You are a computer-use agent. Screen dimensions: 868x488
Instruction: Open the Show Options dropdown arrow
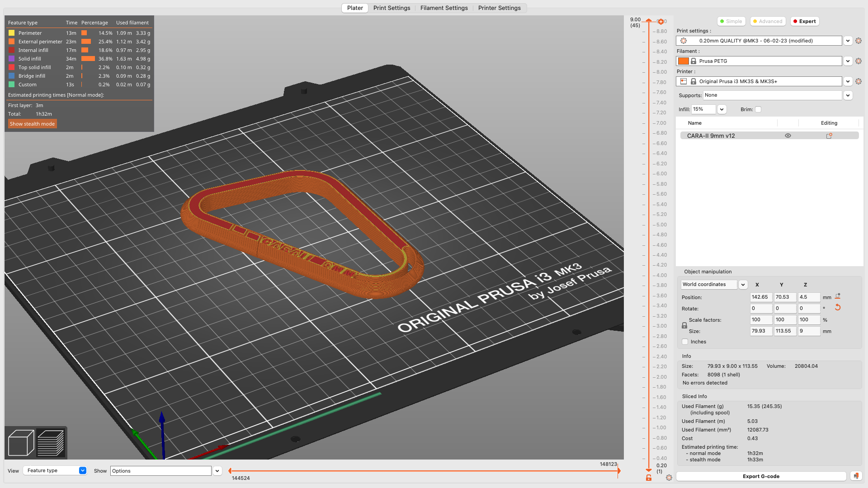tap(217, 471)
